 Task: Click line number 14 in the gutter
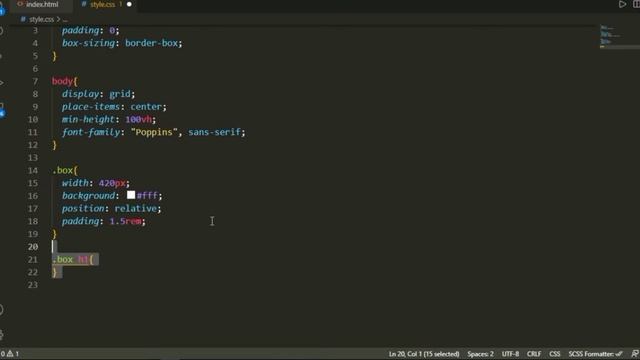click(x=33, y=170)
